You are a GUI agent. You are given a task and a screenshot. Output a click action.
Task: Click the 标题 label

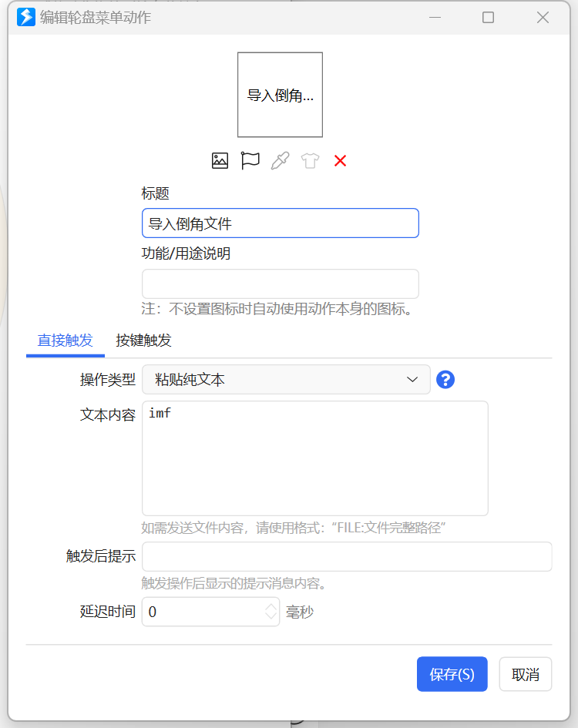click(155, 193)
